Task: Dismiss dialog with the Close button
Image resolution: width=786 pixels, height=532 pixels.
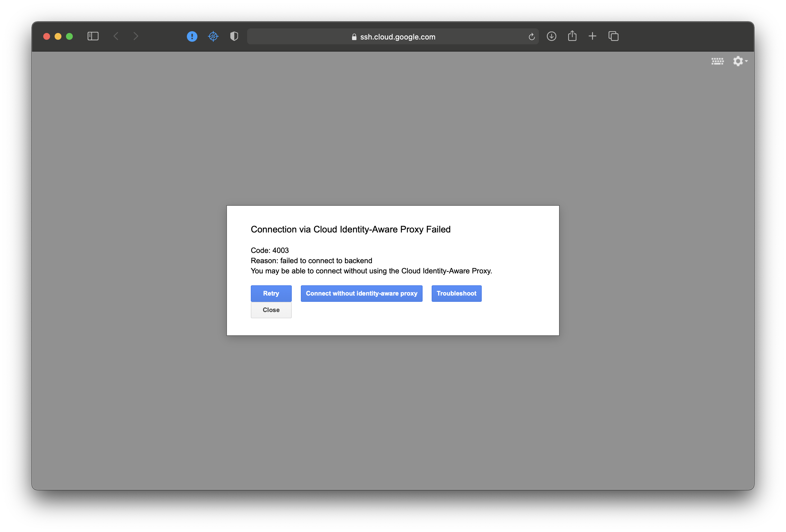Action: [271, 310]
